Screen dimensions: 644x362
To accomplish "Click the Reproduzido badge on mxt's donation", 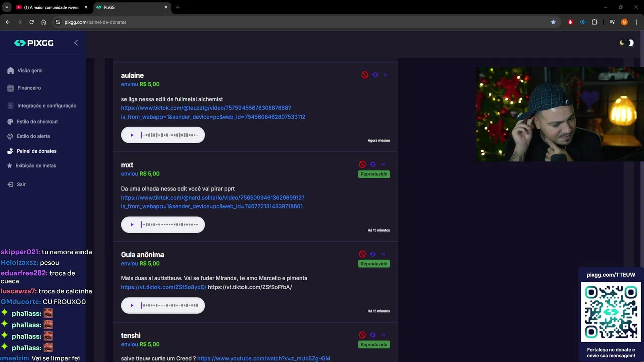I will click(x=374, y=174).
